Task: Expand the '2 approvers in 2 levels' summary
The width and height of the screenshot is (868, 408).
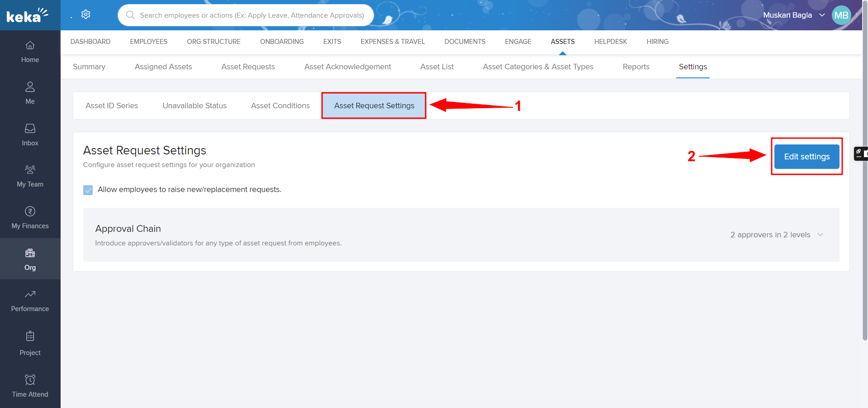Action: pyautogui.click(x=770, y=235)
